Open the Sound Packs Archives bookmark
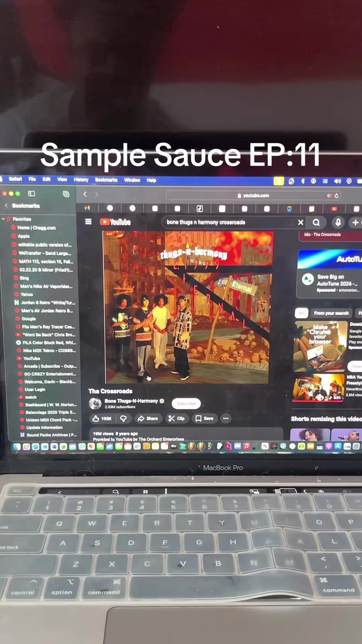 [49, 435]
